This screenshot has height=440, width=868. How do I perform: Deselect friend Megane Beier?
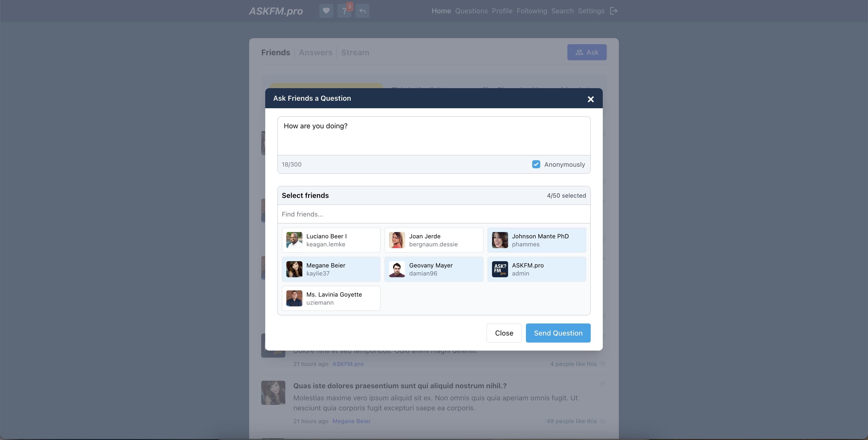pos(331,269)
